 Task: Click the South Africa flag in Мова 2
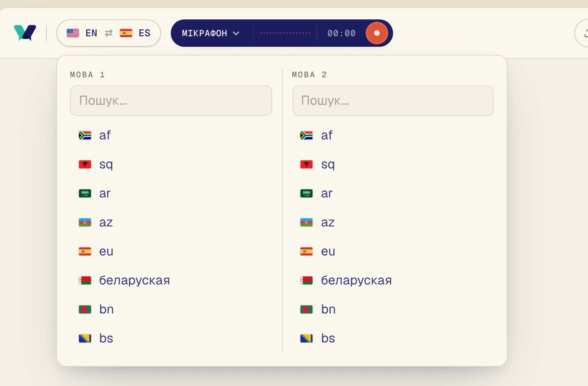click(306, 135)
